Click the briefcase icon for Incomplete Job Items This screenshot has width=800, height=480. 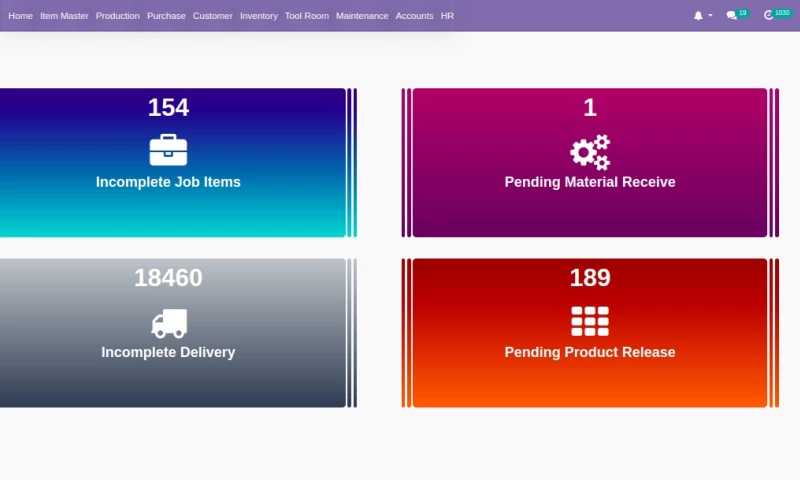pos(168,150)
